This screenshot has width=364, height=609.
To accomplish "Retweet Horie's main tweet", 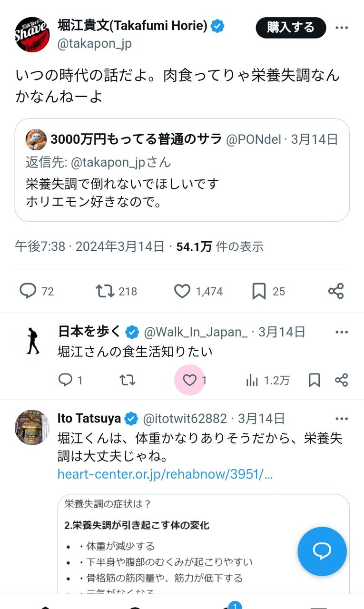I will coord(105,291).
